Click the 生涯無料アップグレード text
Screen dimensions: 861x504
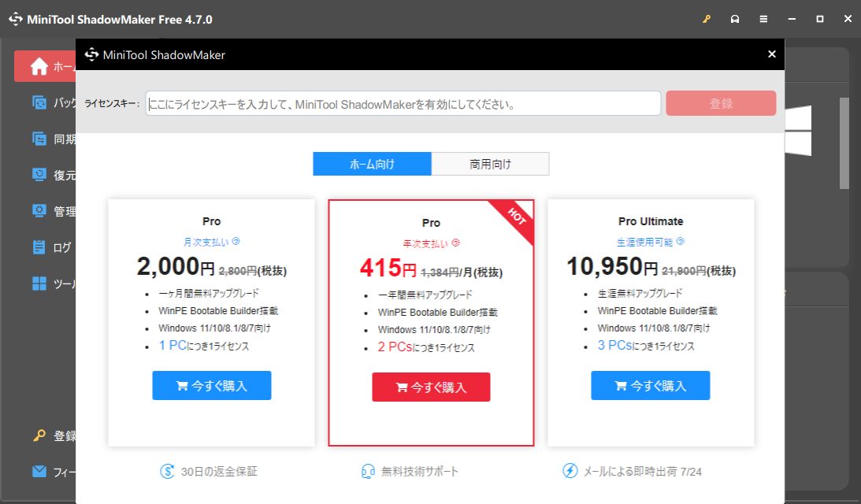pyautogui.click(x=640, y=293)
